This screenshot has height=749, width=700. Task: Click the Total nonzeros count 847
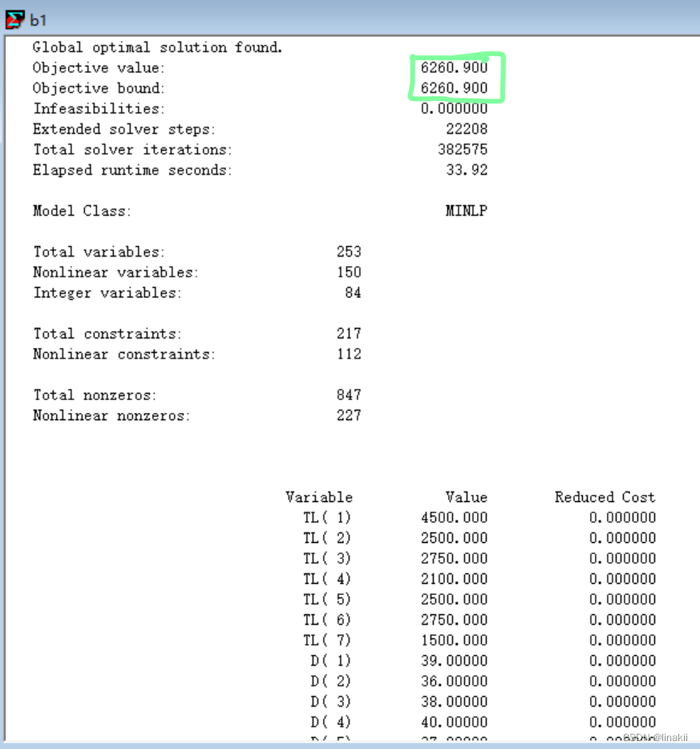(349, 395)
